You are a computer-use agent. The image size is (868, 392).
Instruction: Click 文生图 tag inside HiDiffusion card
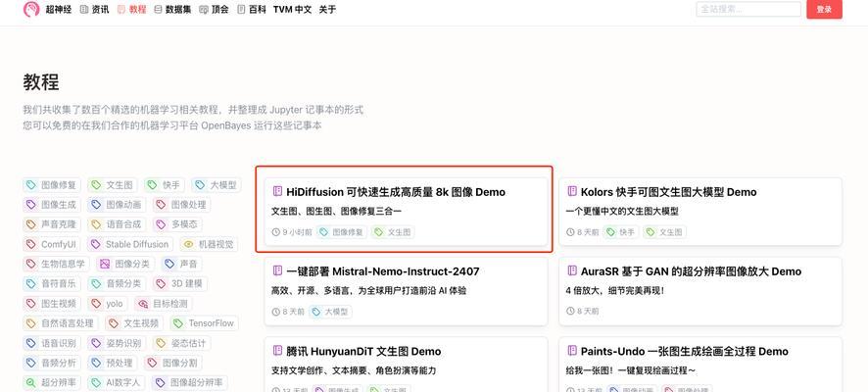[x=393, y=232]
